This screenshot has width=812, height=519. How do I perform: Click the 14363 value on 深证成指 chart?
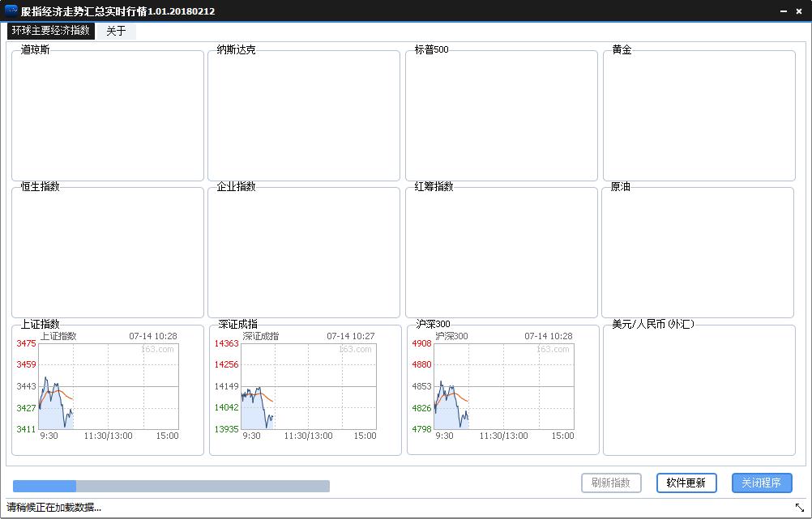pos(226,343)
